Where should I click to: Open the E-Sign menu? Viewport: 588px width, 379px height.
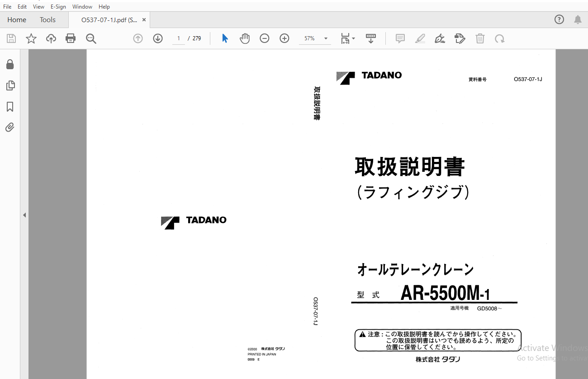pyautogui.click(x=58, y=7)
